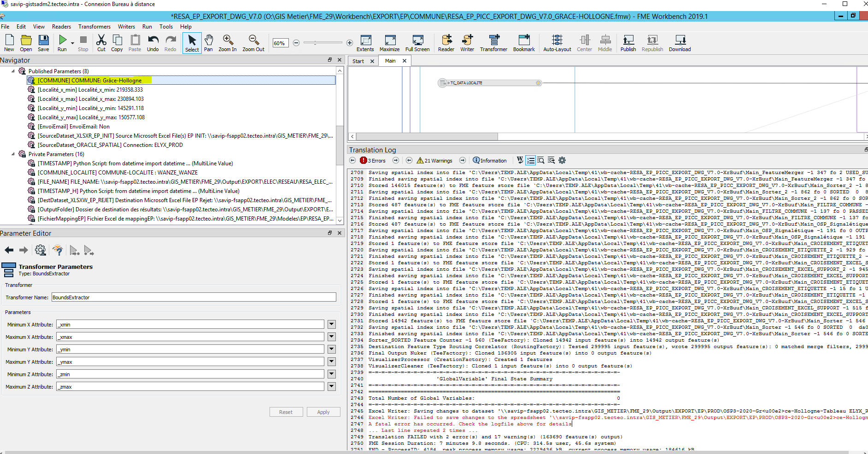Maximize the canvas view
Image resolution: width=868 pixels, height=454 pixels.
390,43
